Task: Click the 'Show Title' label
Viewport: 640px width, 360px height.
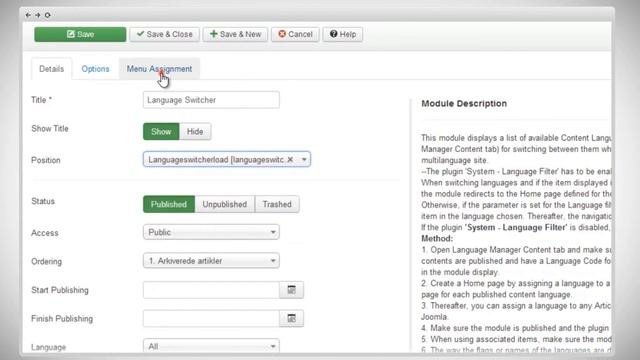Action: click(x=50, y=129)
